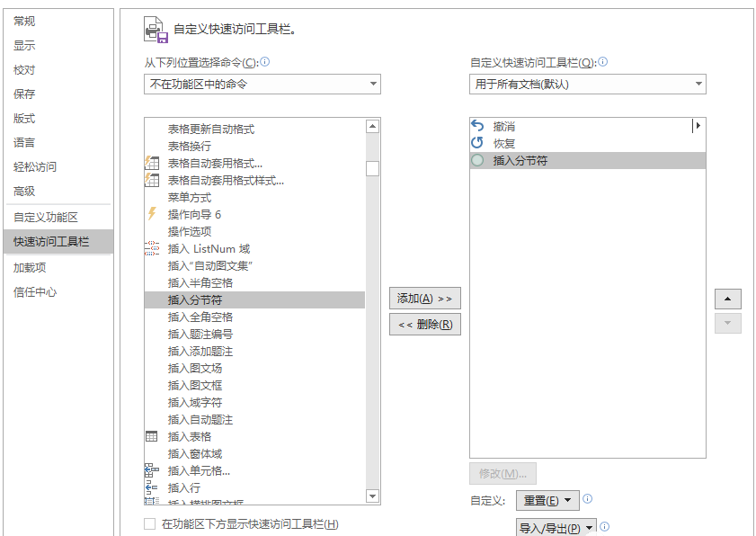Click the << 删除(R) button

[425, 324]
